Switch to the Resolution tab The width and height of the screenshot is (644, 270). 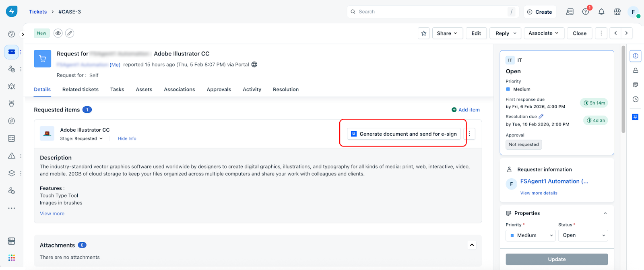[286, 89]
